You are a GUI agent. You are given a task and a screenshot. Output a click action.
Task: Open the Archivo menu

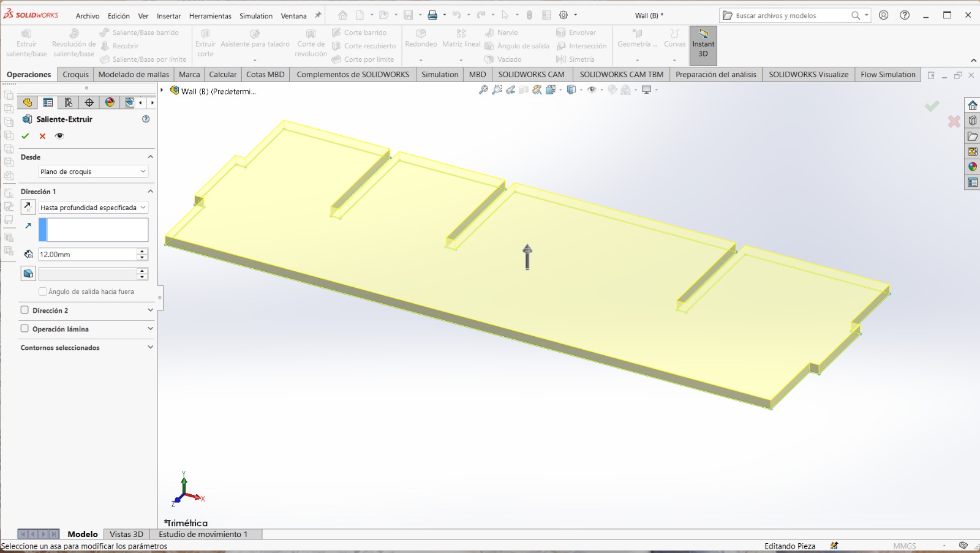[88, 16]
